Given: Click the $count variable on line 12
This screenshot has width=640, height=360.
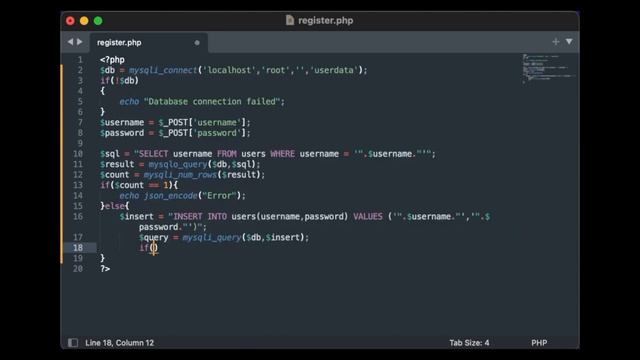Looking at the screenshot, I should [x=115, y=175].
